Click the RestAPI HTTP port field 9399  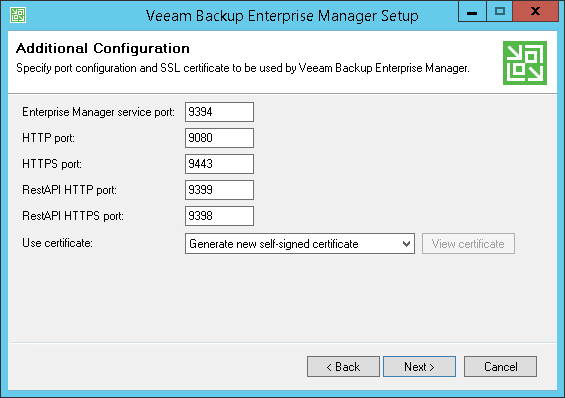pyautogui.click(x=219, y=190)
